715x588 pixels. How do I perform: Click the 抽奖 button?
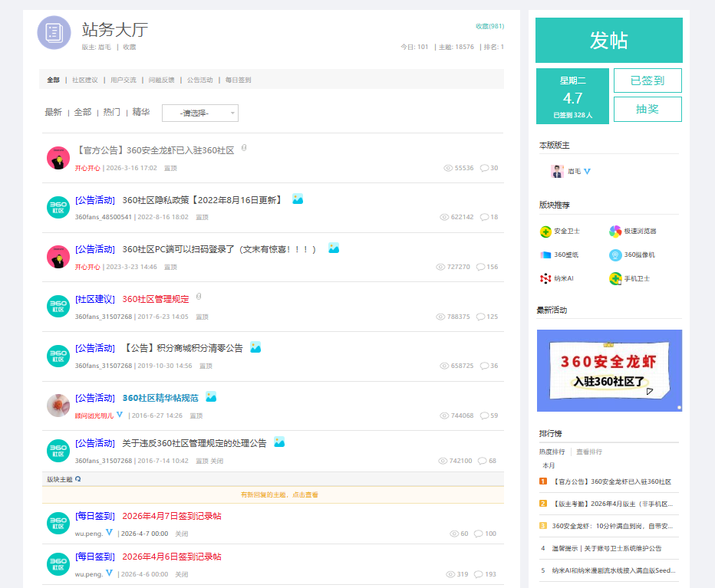tap(647, 109)
